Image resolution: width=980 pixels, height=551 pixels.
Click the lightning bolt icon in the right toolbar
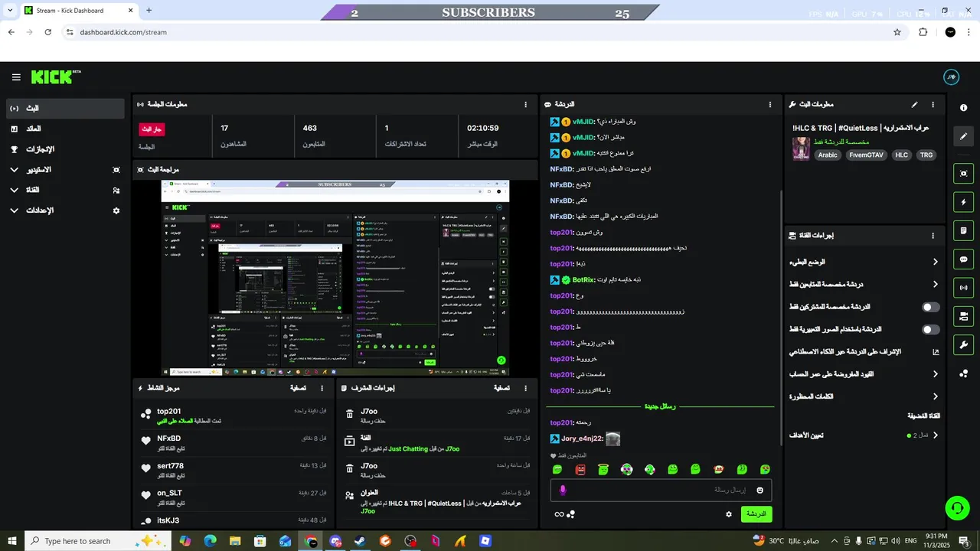tap(964, 202)
